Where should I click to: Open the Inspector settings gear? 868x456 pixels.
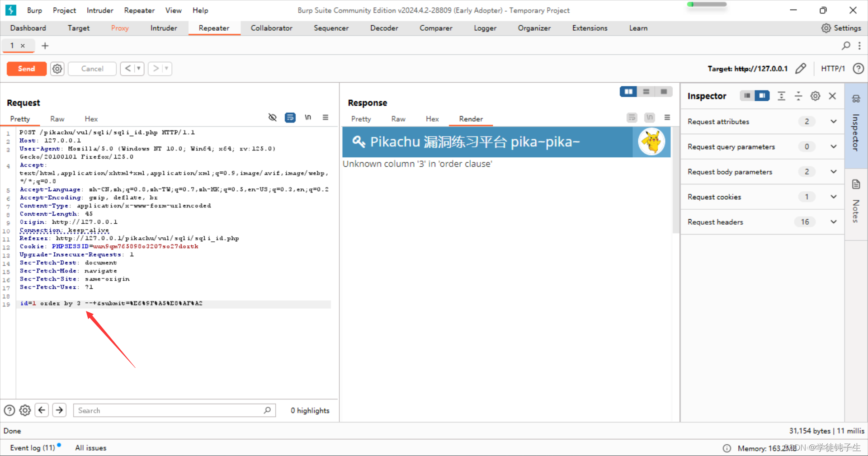pyautogui.click(x=815, y=96)
